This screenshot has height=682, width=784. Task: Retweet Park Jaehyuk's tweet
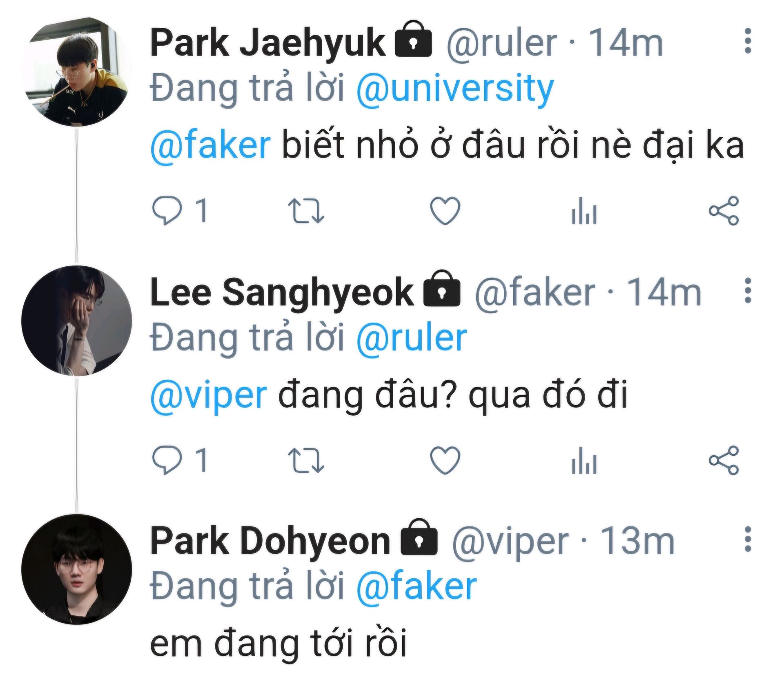(x=306, y=211)
